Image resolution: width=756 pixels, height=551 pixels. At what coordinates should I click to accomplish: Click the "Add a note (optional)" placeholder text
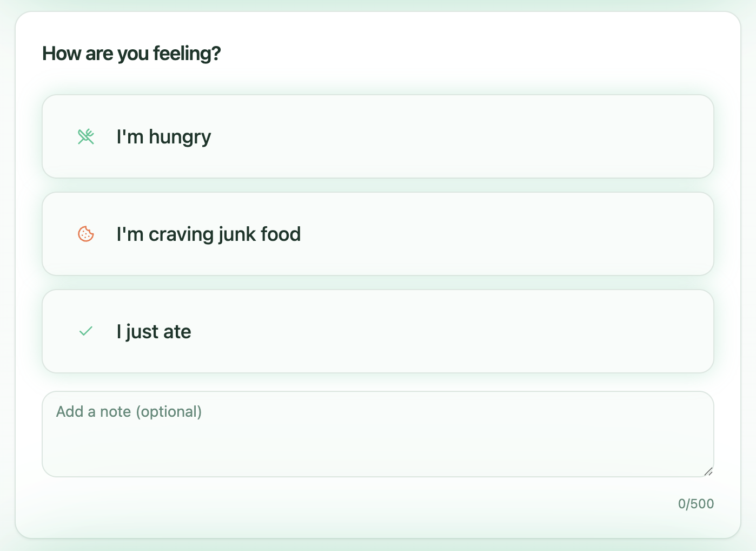pos(129,412)
